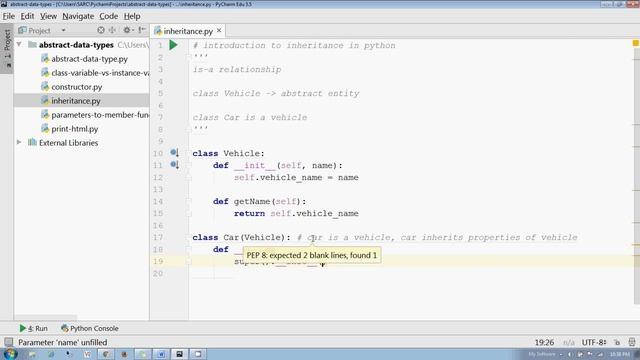Open the Windows Start button
This screenshot has width=640, height=360.
tap(10, 354)
